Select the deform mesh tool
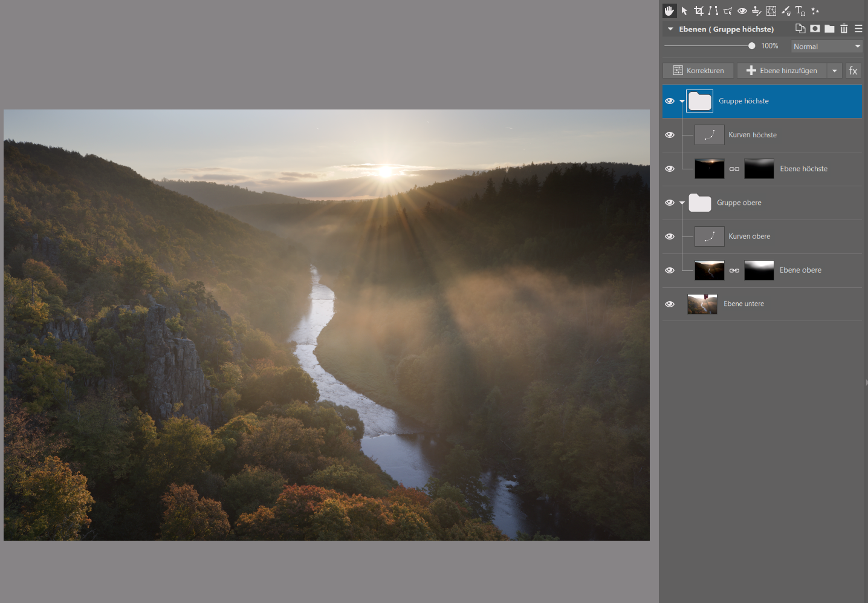The image size is (868, 603). coord(771,11)
